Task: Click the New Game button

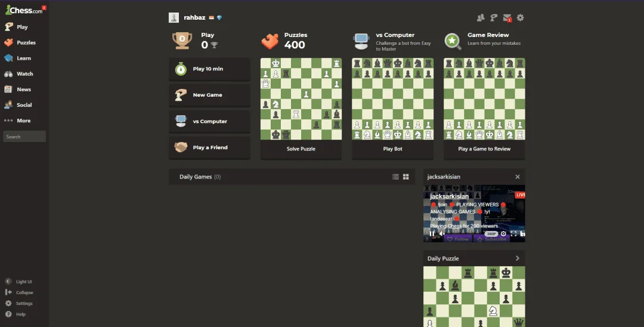Action: tap(209, 95)
